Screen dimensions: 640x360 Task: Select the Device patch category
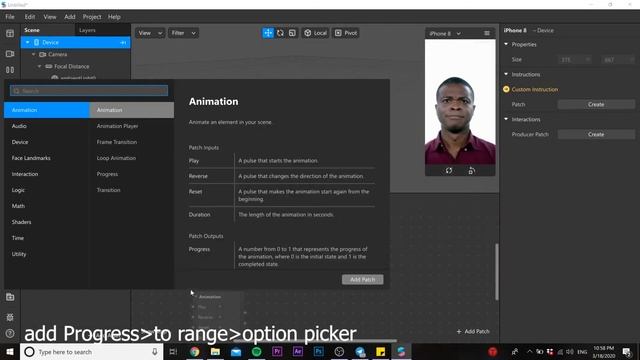[47, 142]
